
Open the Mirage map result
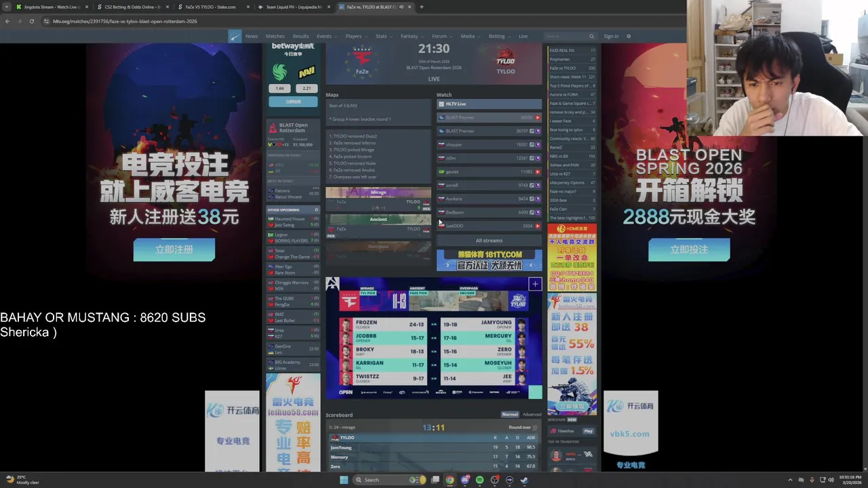point(378,199)
